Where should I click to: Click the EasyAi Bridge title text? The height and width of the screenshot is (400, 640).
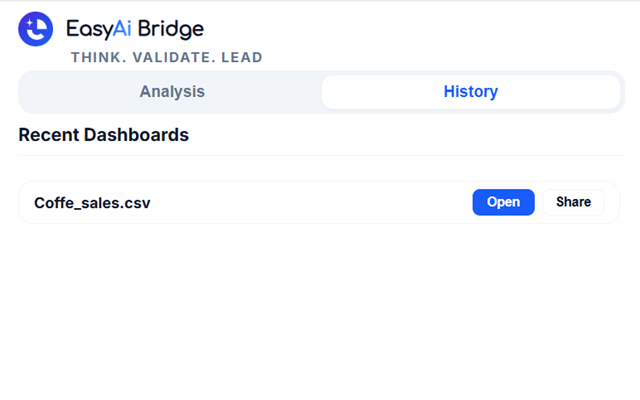pyautogui.click(x=134, y=28)
